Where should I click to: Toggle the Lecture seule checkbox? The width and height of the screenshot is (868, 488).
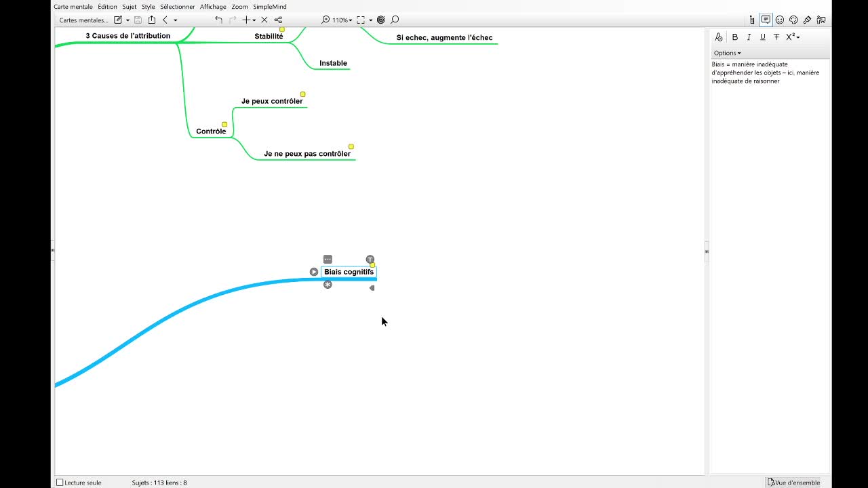click(x=60, y=483)
